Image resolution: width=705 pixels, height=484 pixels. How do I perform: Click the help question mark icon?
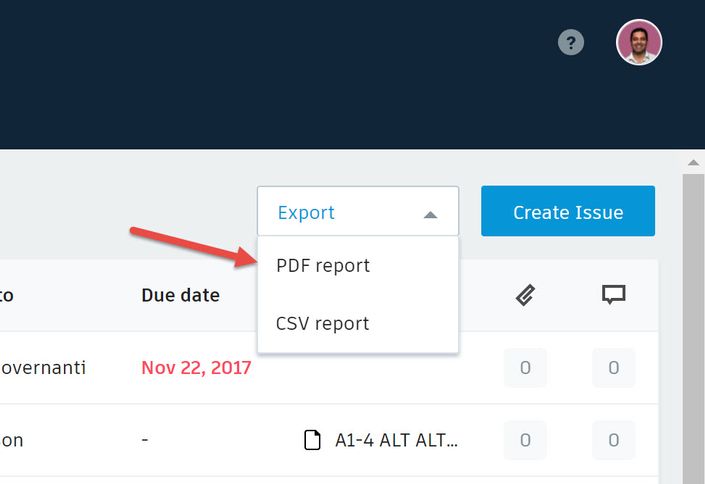pyautogui.click(x=571, y=43)
